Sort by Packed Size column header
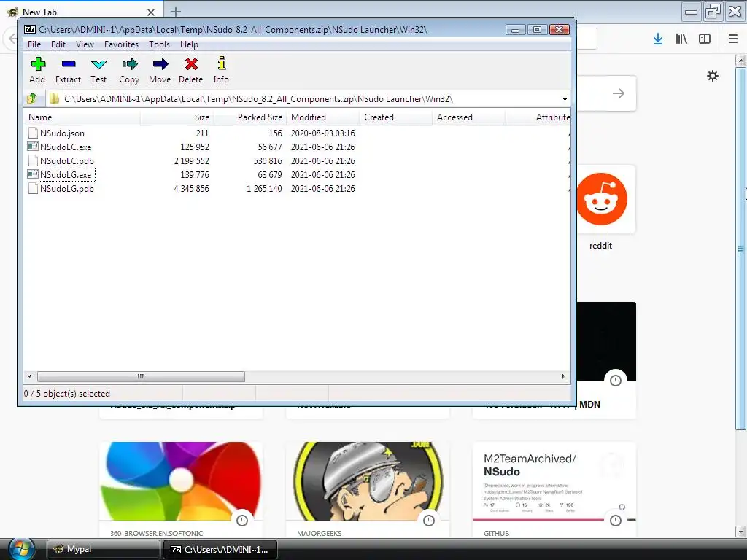The image size is (747, 560). click(x=250, y=117)
